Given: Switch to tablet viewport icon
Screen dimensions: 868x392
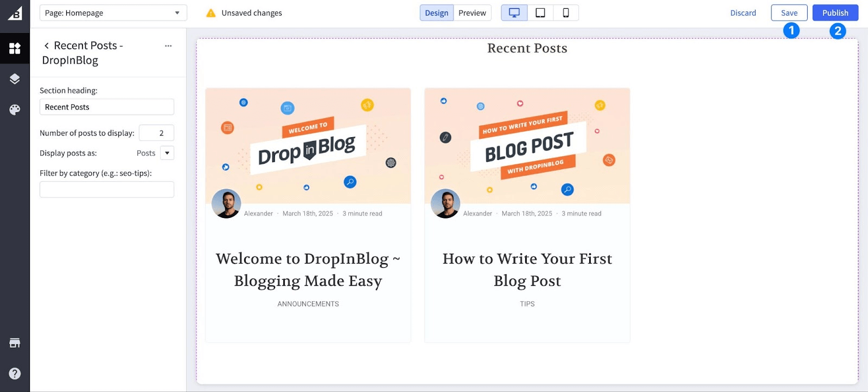Looking at the screenshot, I should tap(540, 13).
